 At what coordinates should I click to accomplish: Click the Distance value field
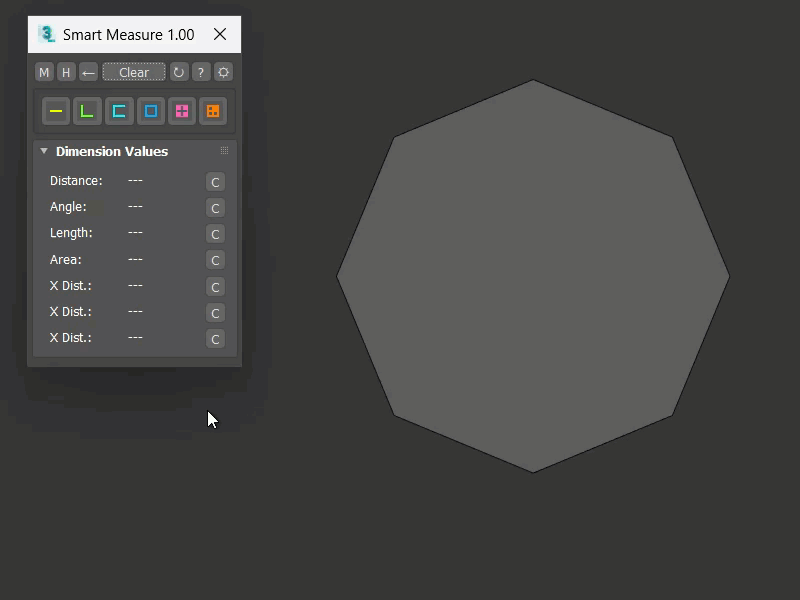135,181
